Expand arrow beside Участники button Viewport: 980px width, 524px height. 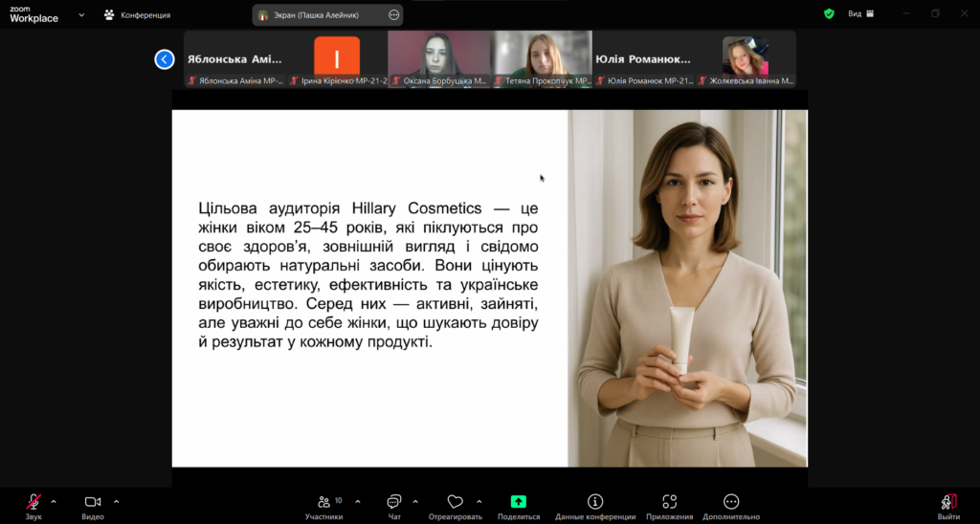tap(358, 501)
